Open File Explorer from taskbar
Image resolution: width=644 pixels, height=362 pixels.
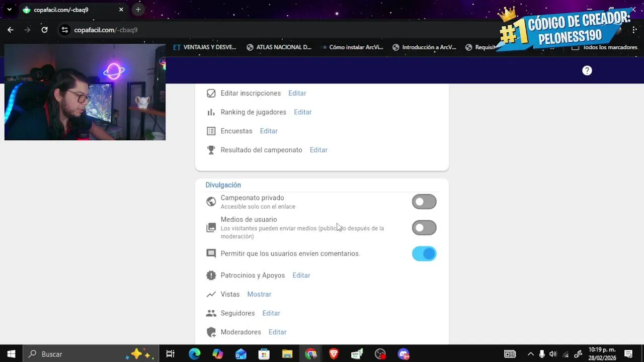click(x=287, y=354)
